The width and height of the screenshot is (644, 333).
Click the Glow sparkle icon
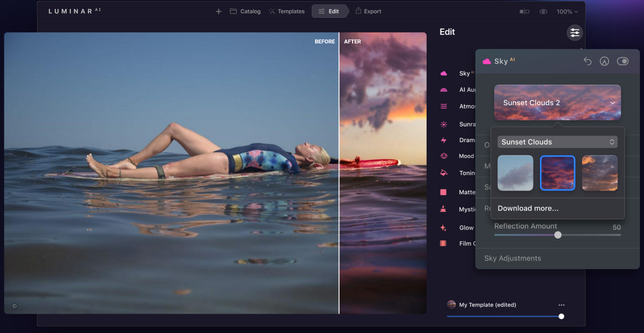pyautogui.click(x=443, y=228)
